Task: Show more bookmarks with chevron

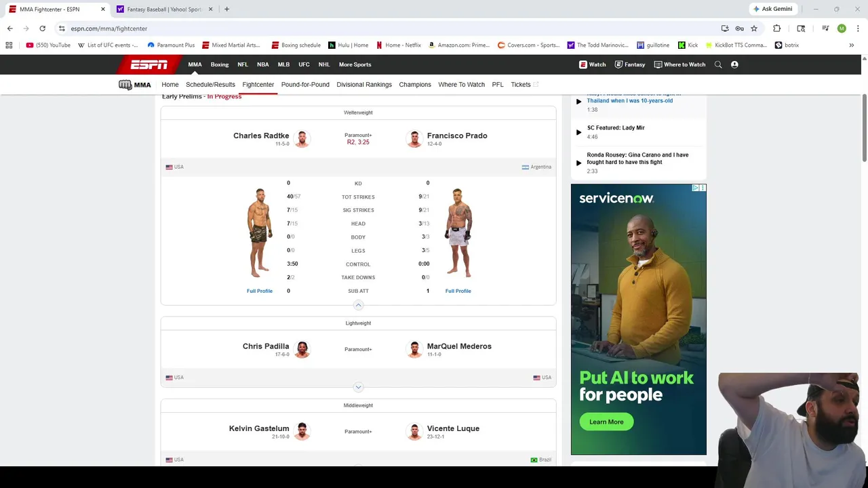Action: [851, 45]
